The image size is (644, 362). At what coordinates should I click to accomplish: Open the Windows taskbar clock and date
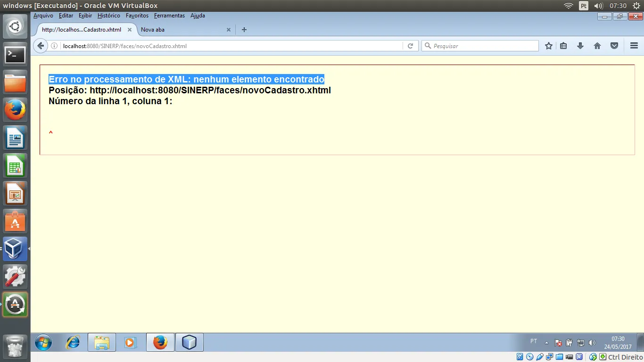tap(618, 343)
